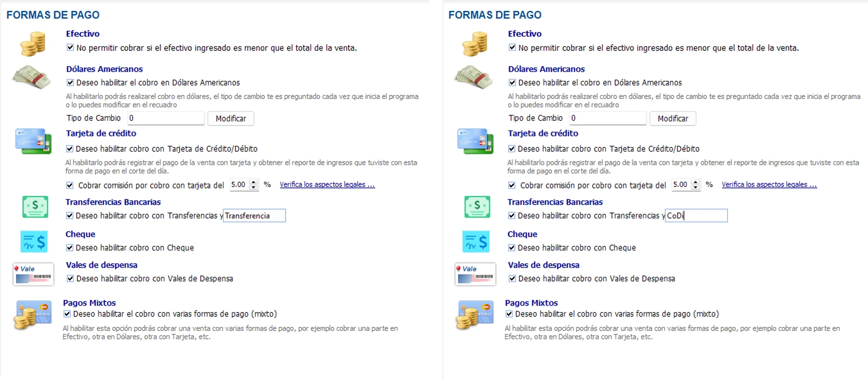Screen dimensions: 868x379
Task: Click Modificar button in left panel
Action: tap(231, 119)
